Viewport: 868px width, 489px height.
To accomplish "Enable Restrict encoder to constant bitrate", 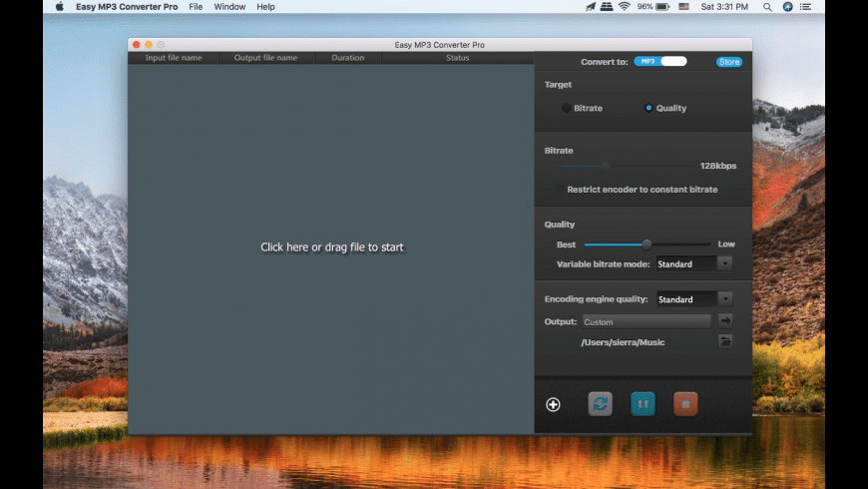I will [560, 190].
